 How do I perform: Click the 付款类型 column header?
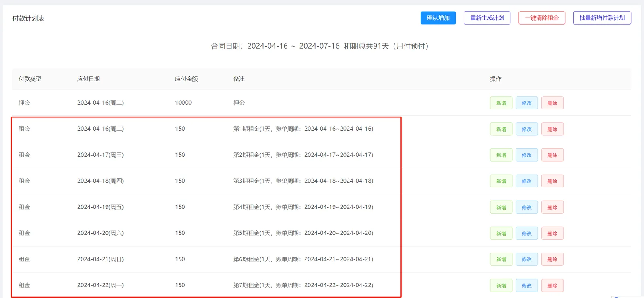click(x=30, y=79)
